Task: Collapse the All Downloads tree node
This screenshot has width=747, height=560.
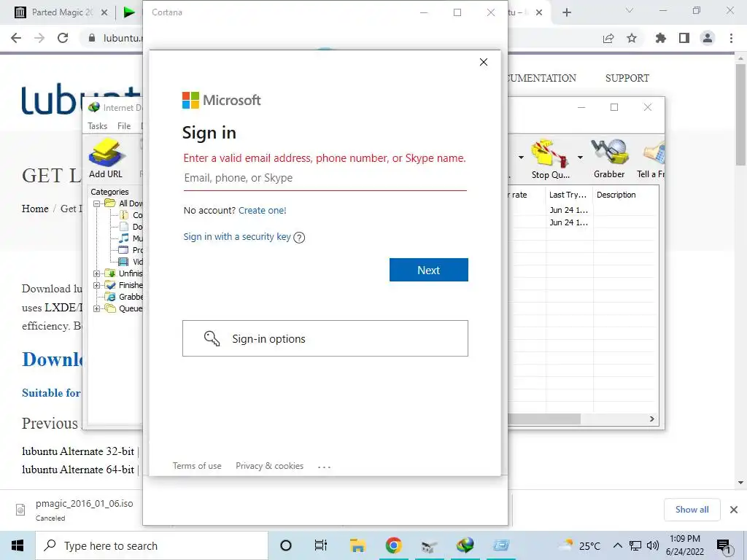Action: pos(97,204)
